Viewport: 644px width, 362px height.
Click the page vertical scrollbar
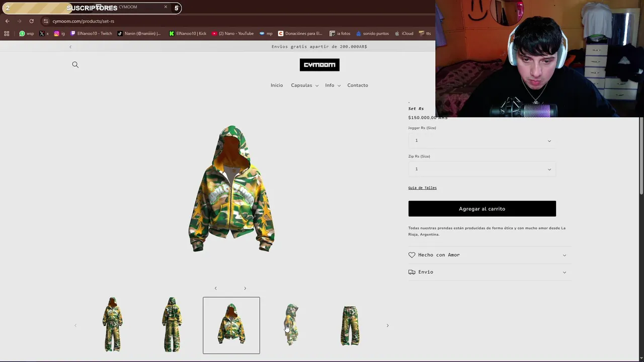641,156
